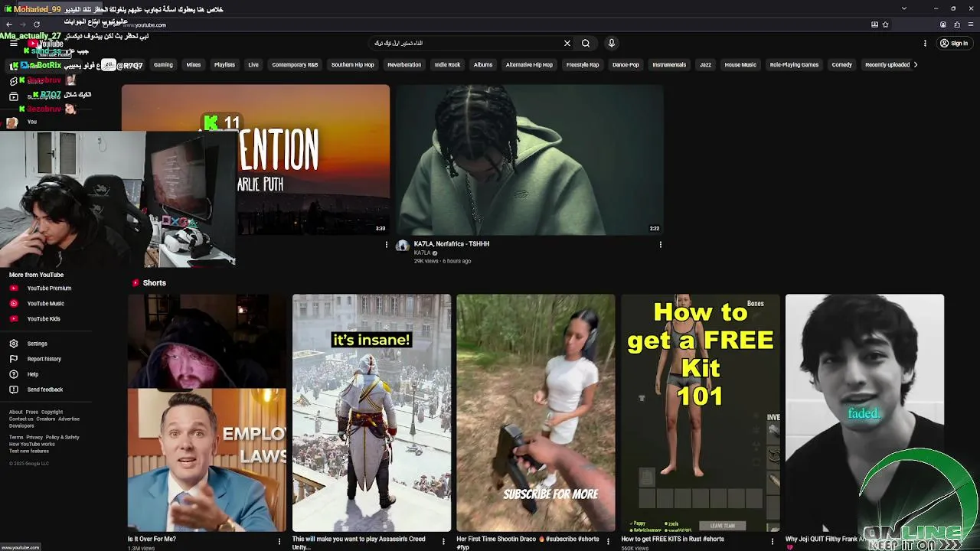Screen dimensions: 980x551
Task: Open the YouTube guide hamburger menu
Action: pos(13,44)
